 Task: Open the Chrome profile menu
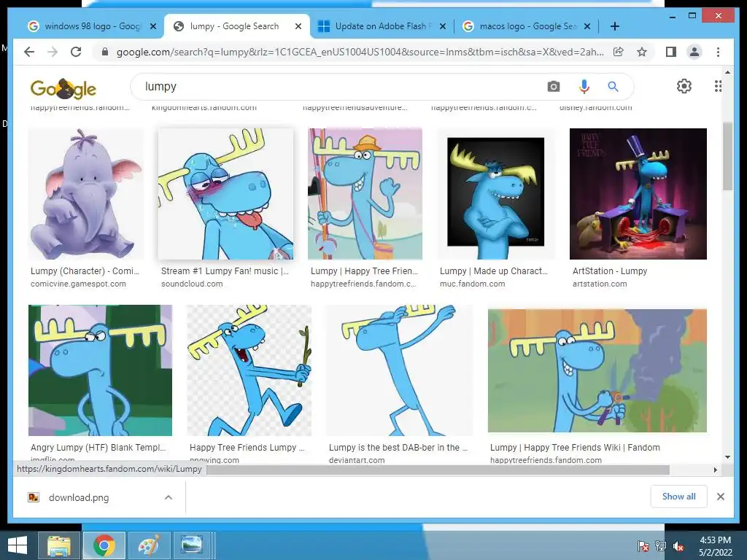pyautogui.click(x=694, y=52)
